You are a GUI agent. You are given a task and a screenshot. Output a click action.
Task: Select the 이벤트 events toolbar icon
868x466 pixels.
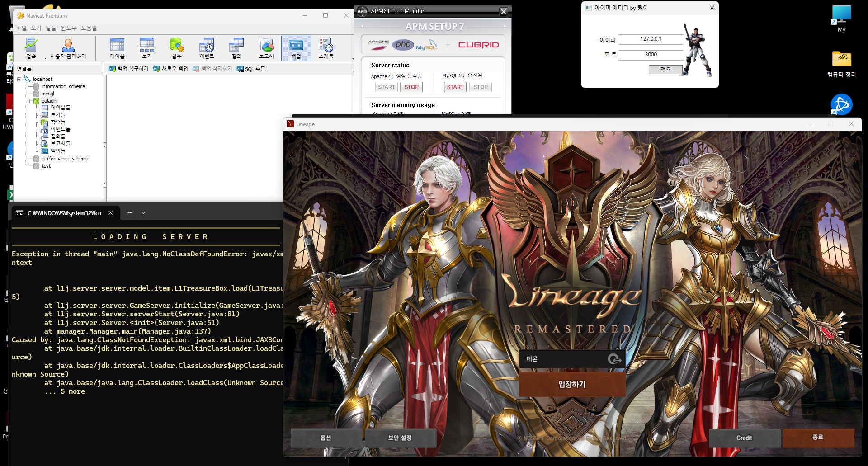[x=207, y=48]
